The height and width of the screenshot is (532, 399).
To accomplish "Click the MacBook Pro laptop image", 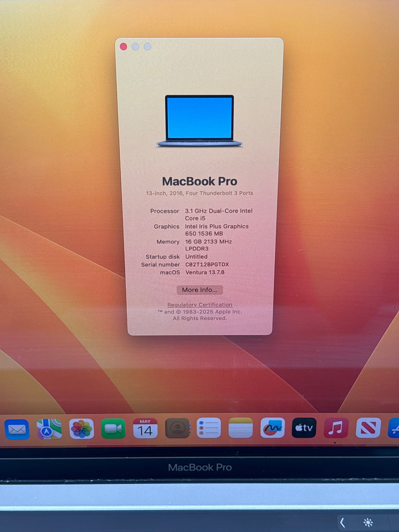I will [x=199, y=121].
